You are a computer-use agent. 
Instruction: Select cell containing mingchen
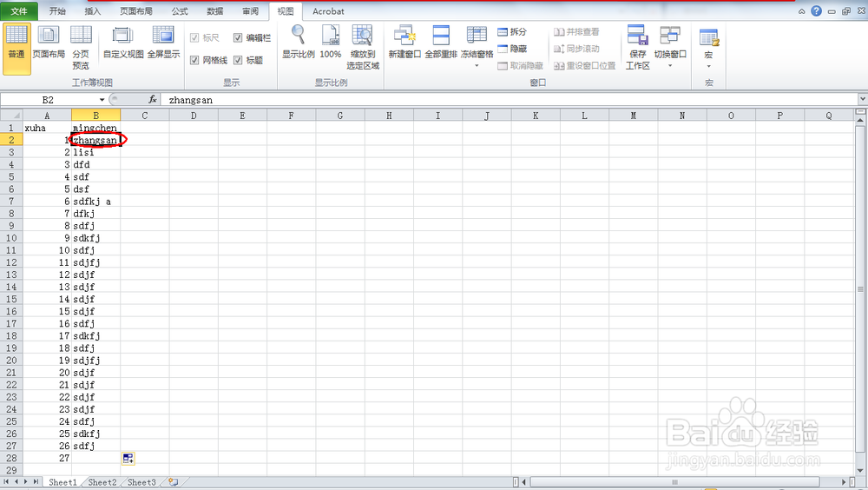click(95, 128)
